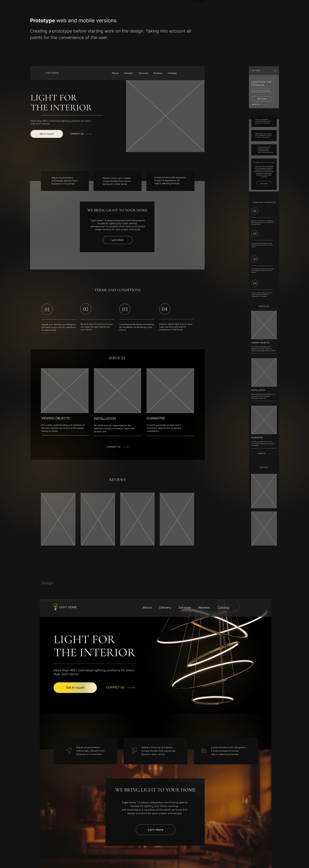309x868 pixels.
Task: Go to Services in the final design navigation
Action: [185, 608]
